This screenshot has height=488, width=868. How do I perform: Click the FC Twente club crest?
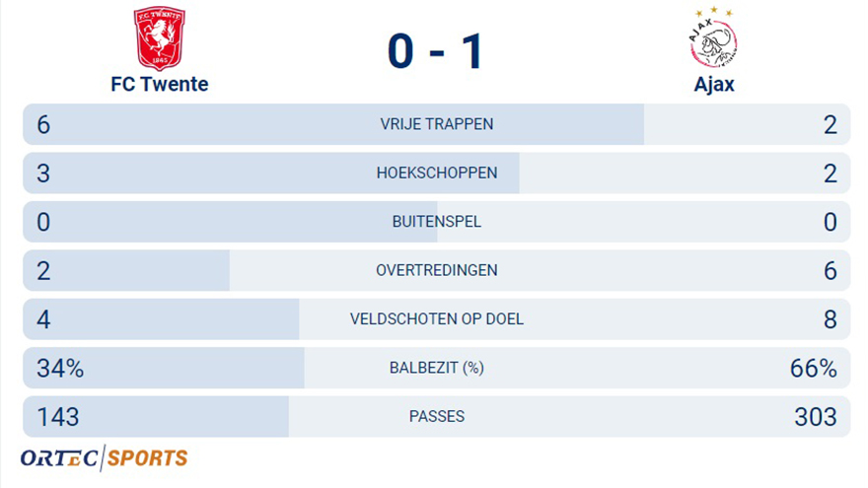[x=159, y=38]
